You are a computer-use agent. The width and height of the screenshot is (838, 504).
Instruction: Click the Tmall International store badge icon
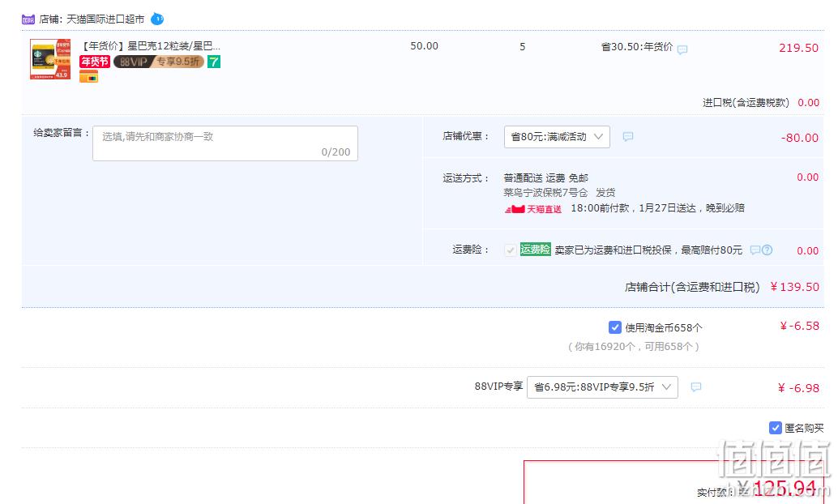tap(28, 19)
